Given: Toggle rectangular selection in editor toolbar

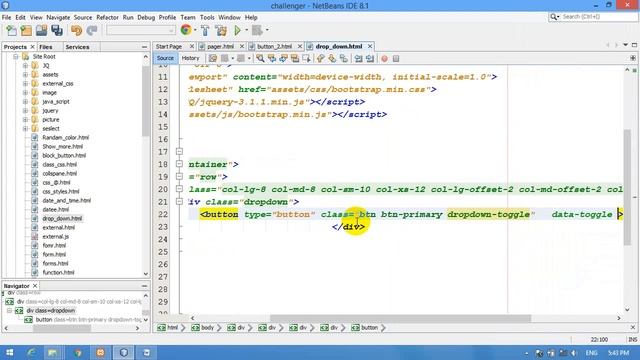Looking at the screenshot, I should click(x=306, y=58).
